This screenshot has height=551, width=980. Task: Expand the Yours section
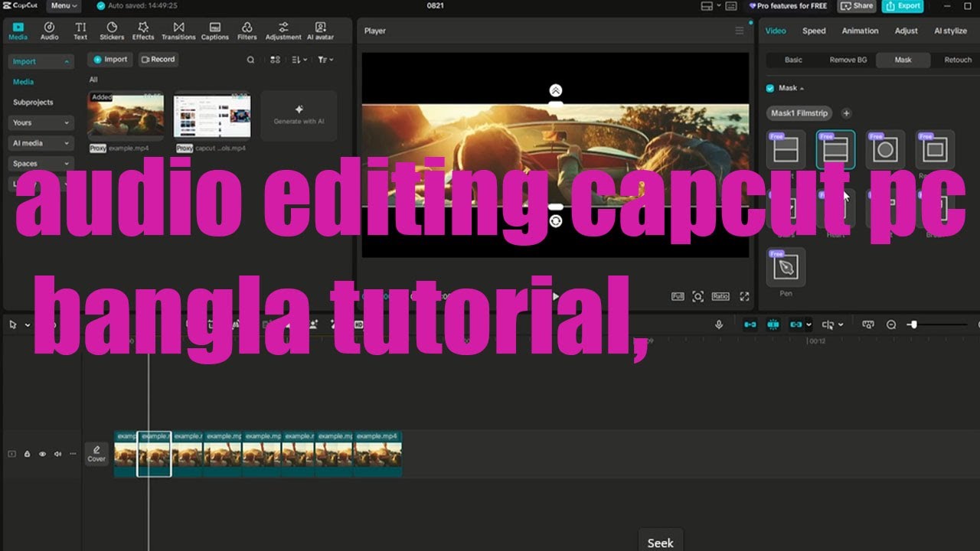(41, 122)
